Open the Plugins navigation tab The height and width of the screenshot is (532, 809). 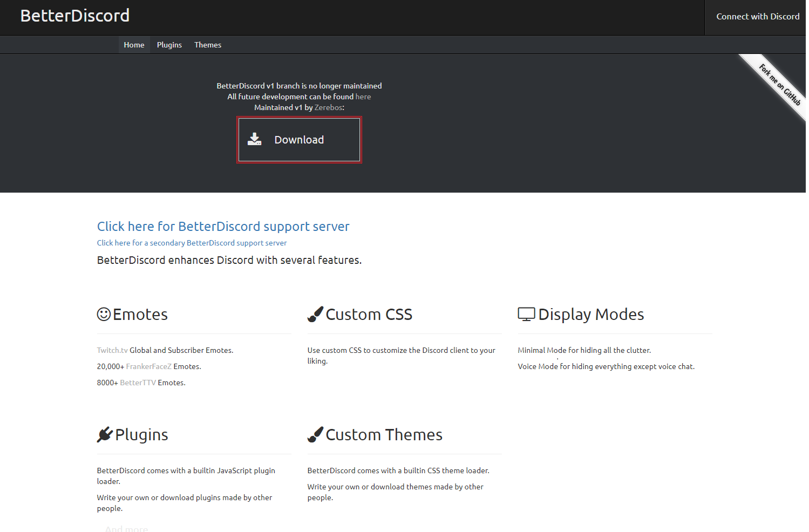point(169,45)
